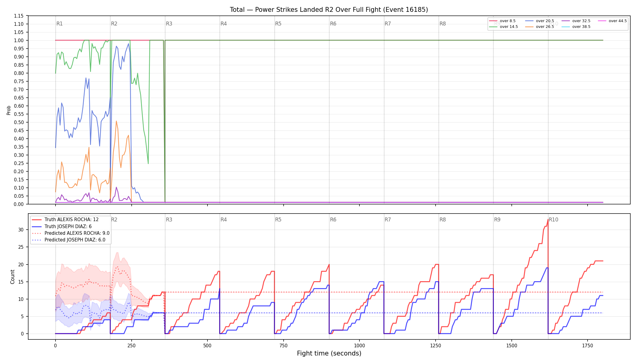
Task: Click the "over 20.5" legend entry
Action: pyautogui.click(x=540, y=21)
